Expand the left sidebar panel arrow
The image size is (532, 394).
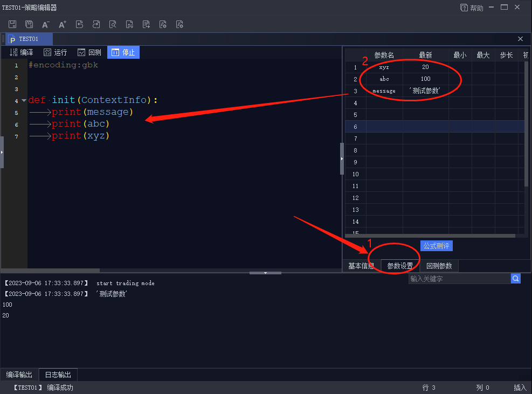click(x=3, y=151)
